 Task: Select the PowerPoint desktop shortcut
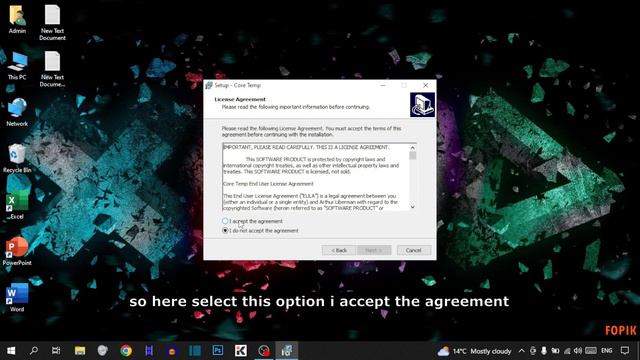coord(17,252)
